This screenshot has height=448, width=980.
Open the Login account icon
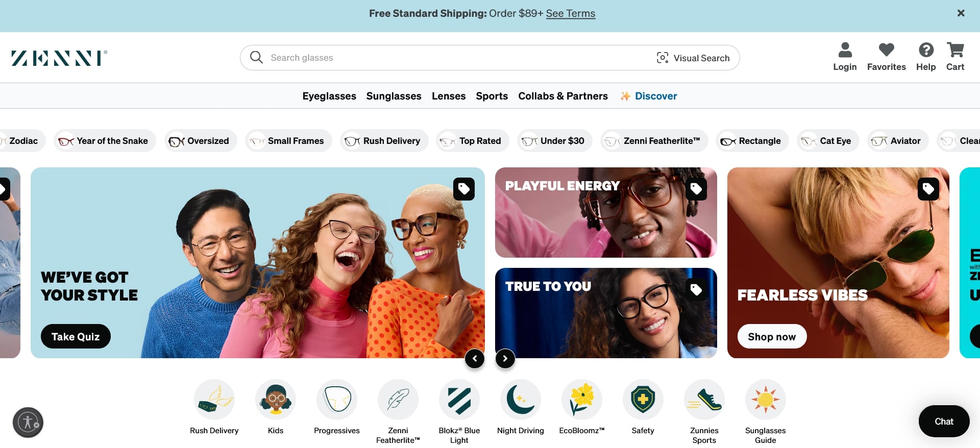(845, 50)
